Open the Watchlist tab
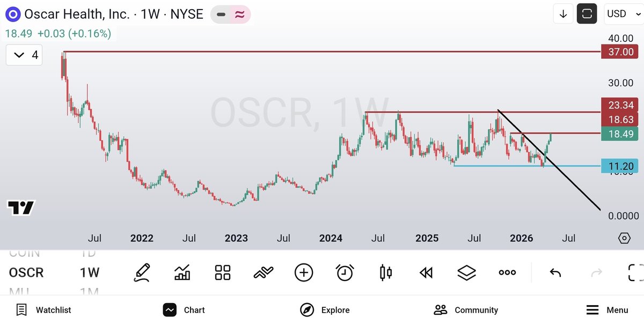The width and height of the screenshot is (644, 325). pyautogui.click(x=44, y=310)
